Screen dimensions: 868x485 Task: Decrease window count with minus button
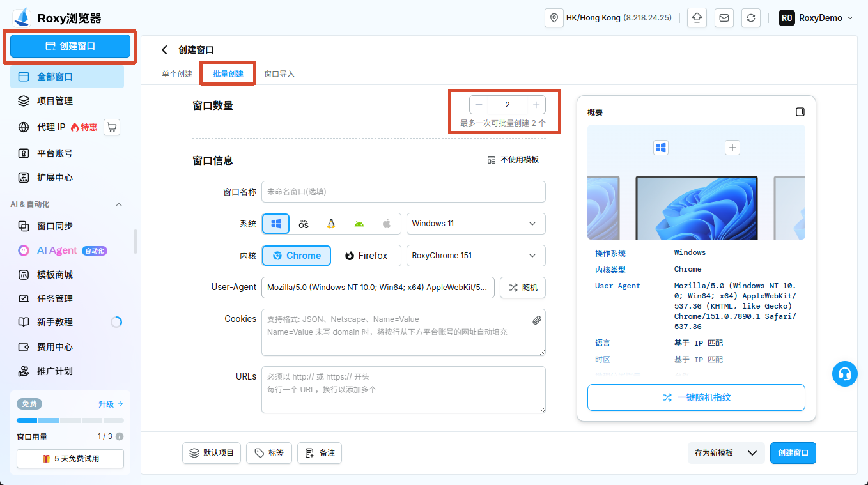tap(479, 105)
